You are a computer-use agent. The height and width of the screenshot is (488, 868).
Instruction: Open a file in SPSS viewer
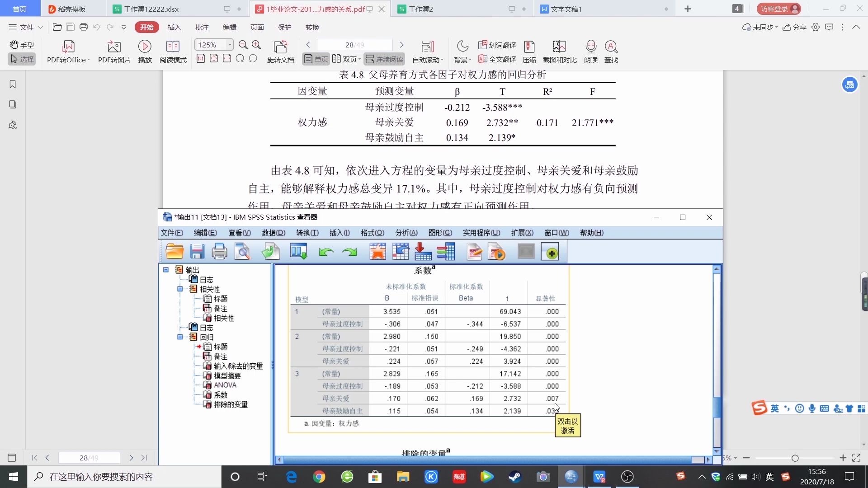pyautogui.click(x=175, y=251)
